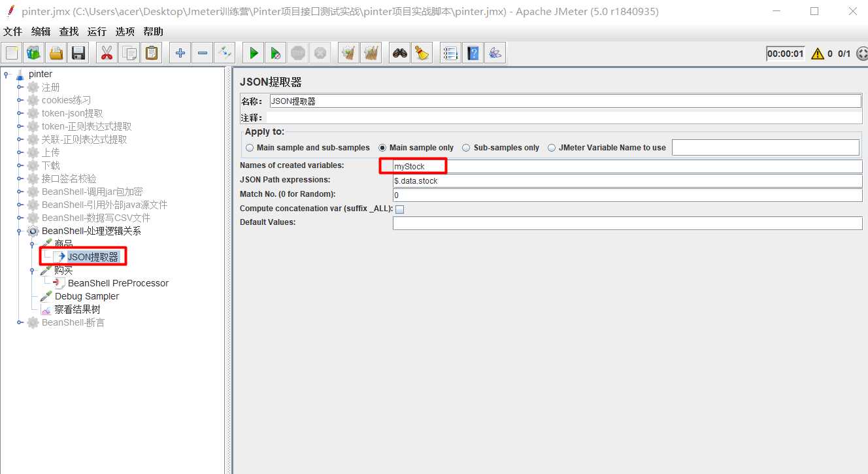
Task: Start the test with the green play icon
Action: 254,53
